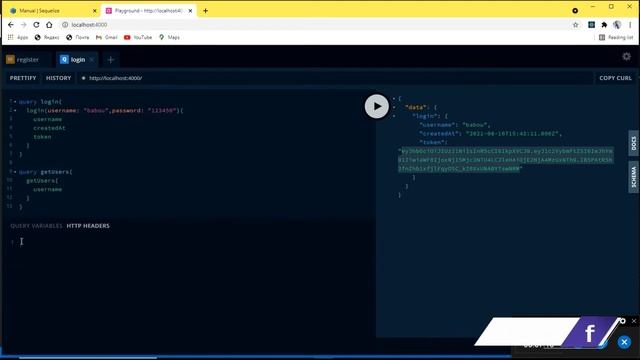This screenshot has height=360, width=640.
Task: Close overlay with the blue round X
Action: (624, 342)
